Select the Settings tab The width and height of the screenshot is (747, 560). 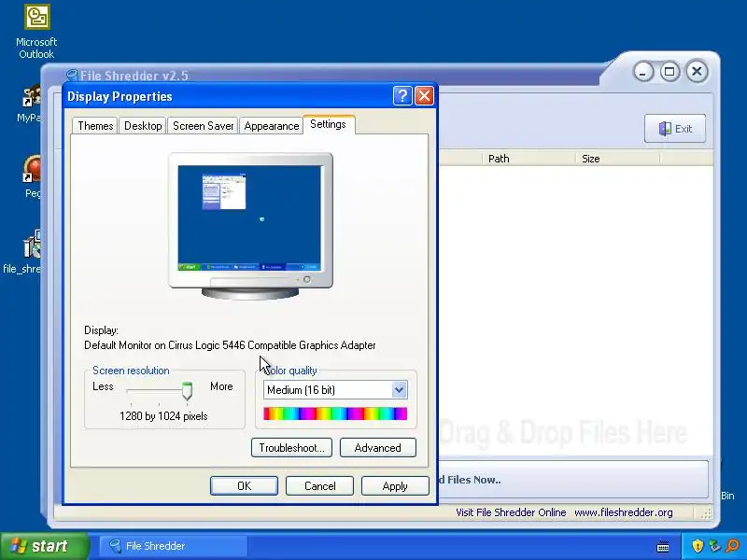329,124
